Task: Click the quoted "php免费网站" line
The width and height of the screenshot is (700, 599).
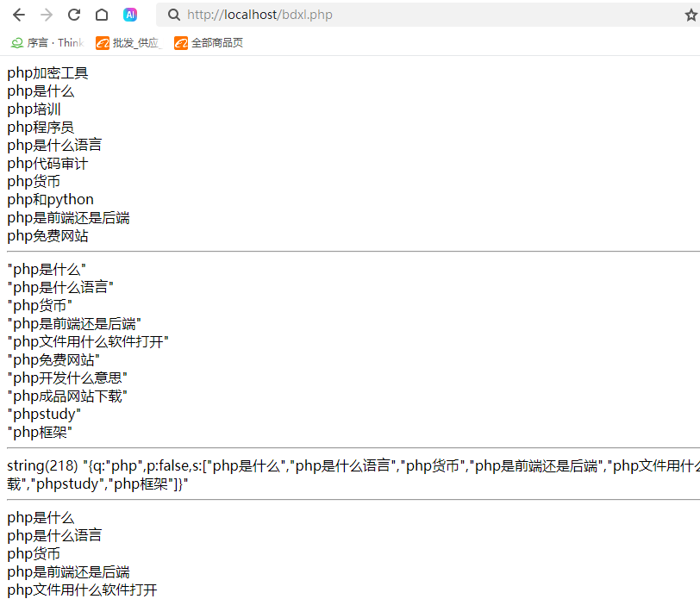Action: tap(53, 359)
